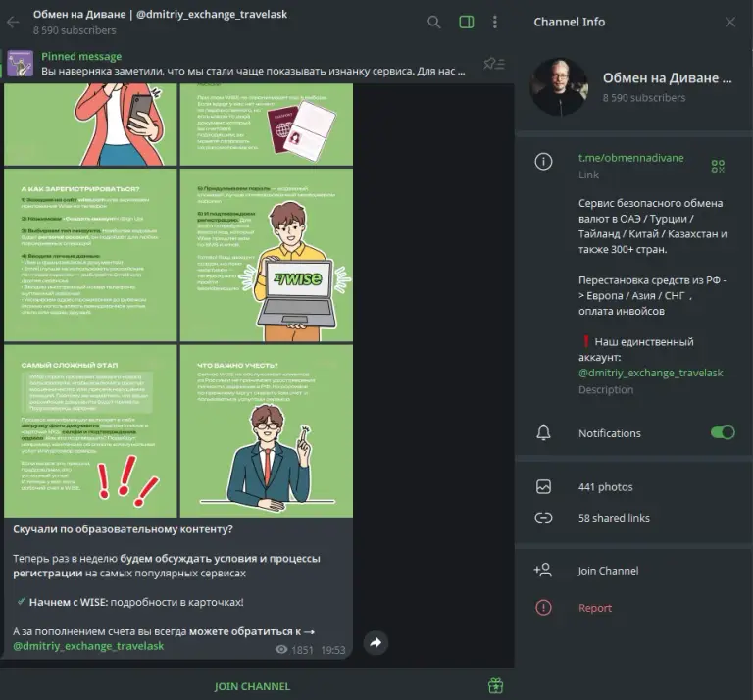The height and width of the screenshot is (700, 753).
Task: Click the channel name in info panel
Action: coord(667,77)
